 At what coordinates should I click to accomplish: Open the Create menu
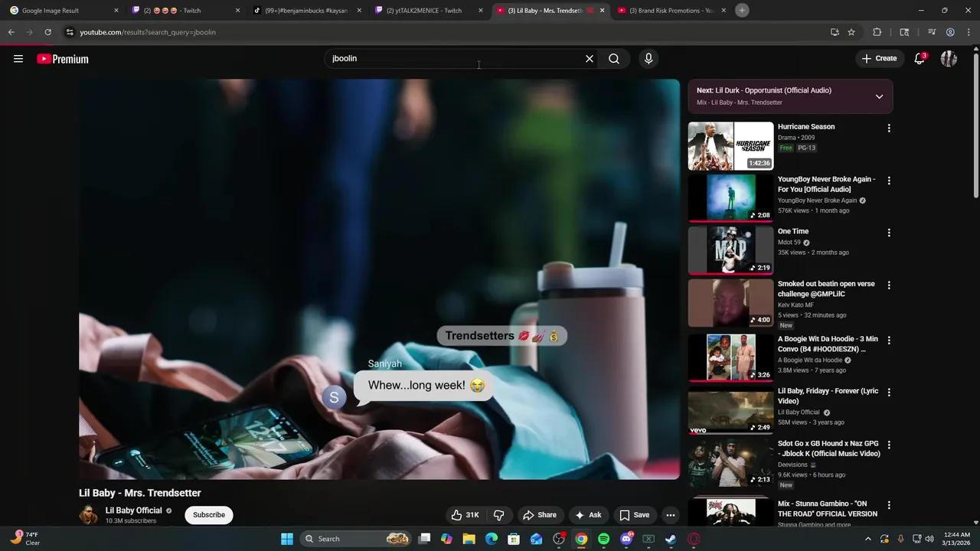click(879, 59)
